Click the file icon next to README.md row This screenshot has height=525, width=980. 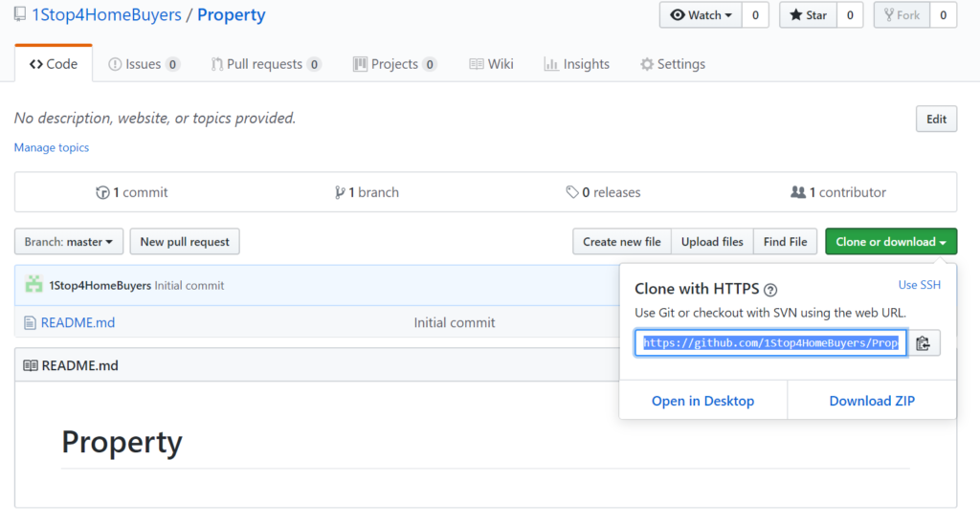point(30,322)
